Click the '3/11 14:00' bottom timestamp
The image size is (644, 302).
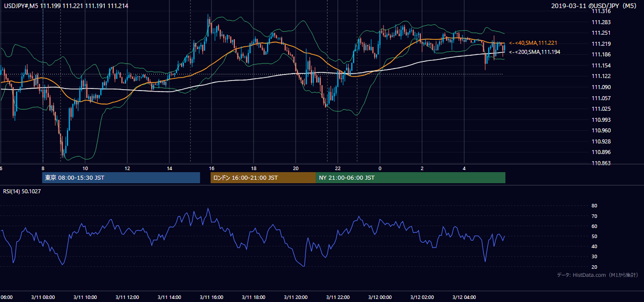click(x=169, y=297)
